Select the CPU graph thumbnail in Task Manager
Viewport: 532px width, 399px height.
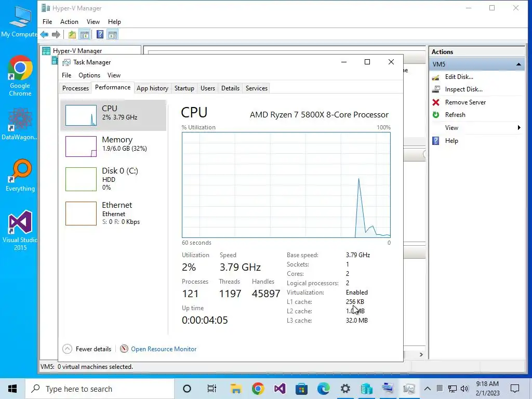81,115
